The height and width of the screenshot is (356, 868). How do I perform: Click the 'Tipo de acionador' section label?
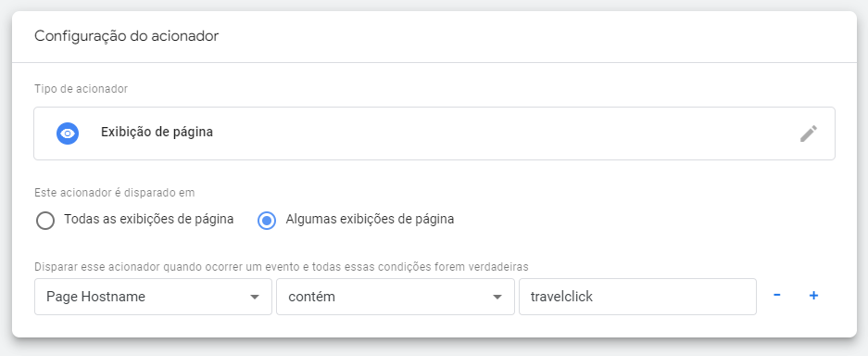(x=81, y=89)
